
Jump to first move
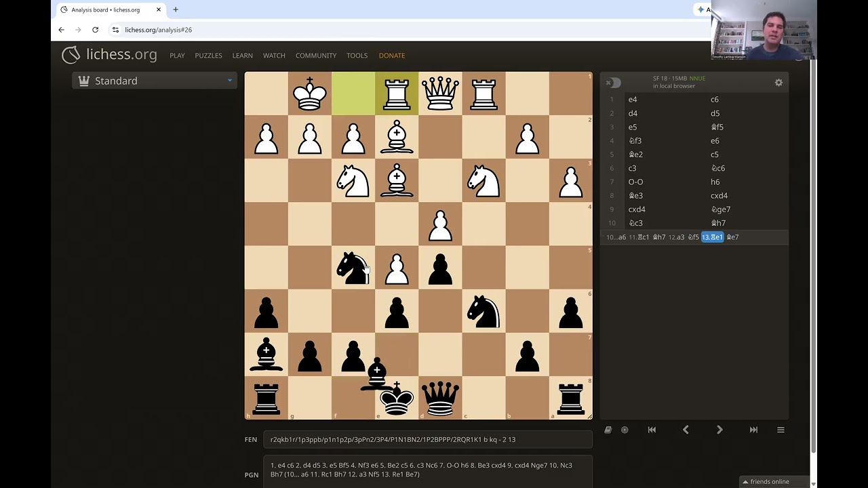tap(652, 430)
